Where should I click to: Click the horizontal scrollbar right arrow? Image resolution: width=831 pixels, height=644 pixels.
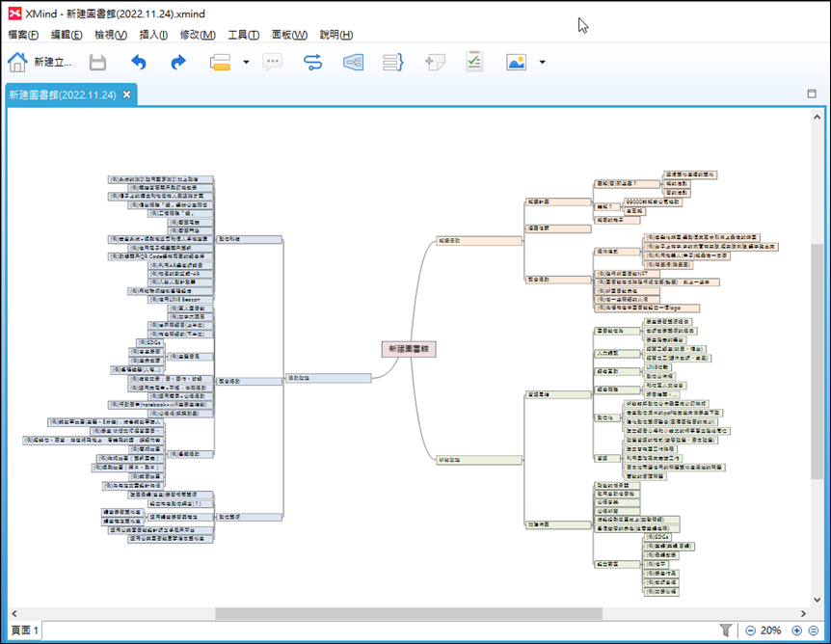pos(803,614)
